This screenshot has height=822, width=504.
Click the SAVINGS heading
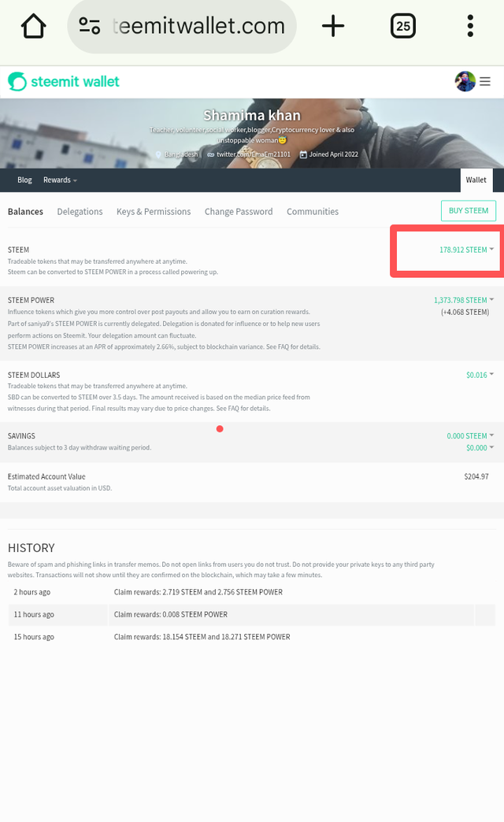(x=21, y=435)
